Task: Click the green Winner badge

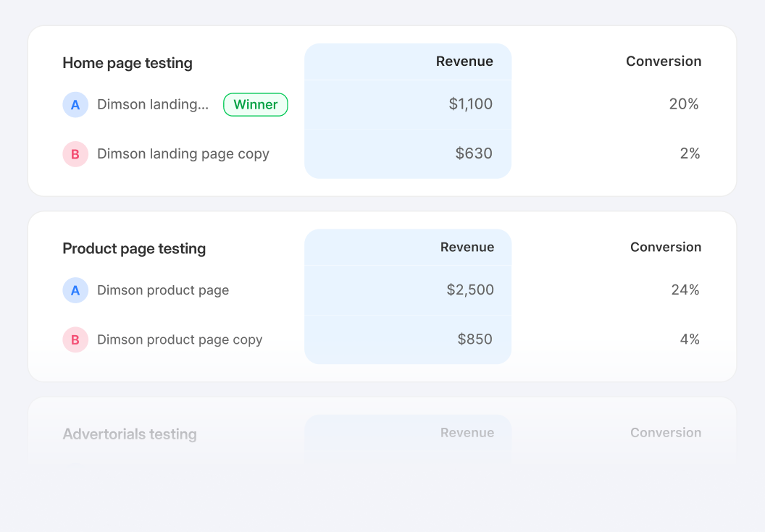Action: click(255, 105)
